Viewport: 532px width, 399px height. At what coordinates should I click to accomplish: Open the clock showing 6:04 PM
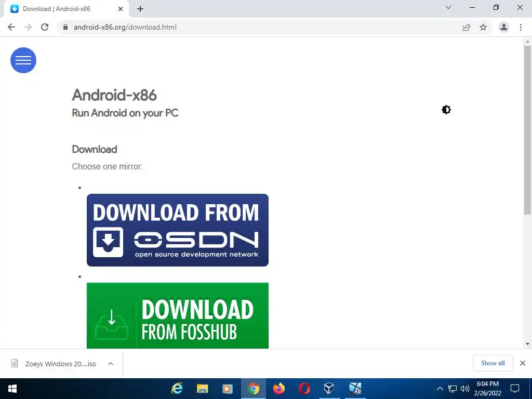point(487,389)
